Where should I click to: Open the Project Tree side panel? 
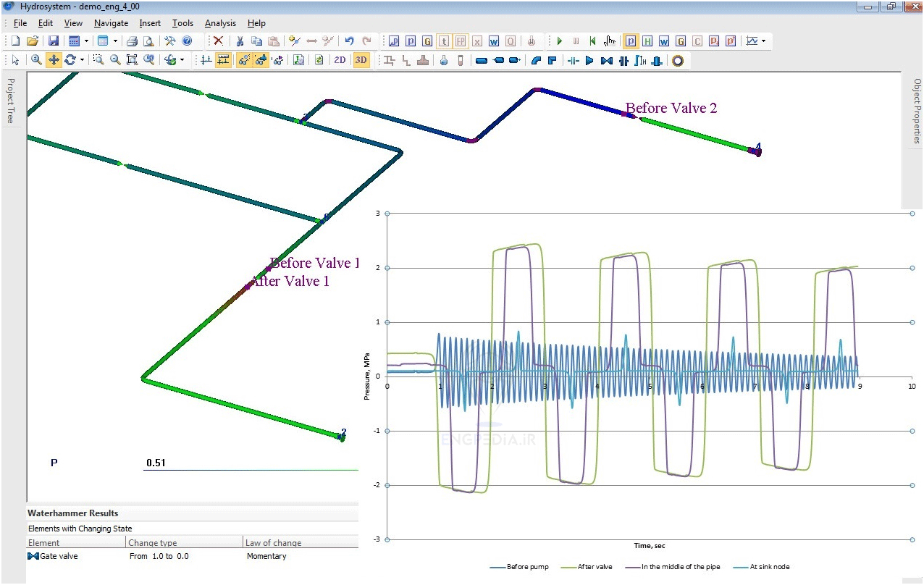click(x=8, y=98)
